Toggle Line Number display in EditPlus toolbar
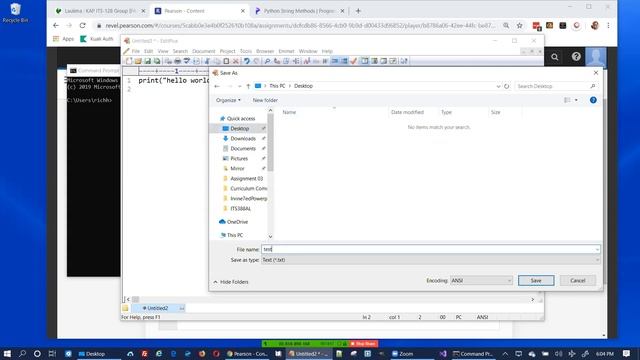This screenshot has width=640, height=360. (344, 61)
